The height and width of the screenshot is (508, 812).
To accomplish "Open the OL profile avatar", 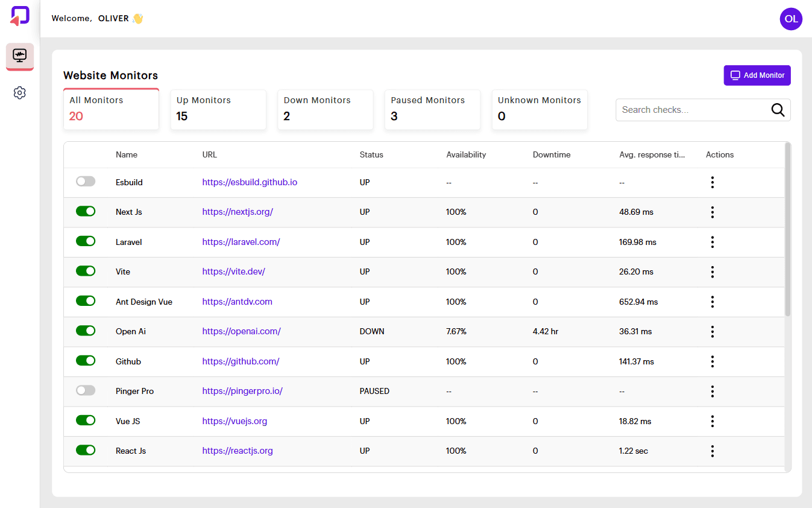I will (790, 19).
